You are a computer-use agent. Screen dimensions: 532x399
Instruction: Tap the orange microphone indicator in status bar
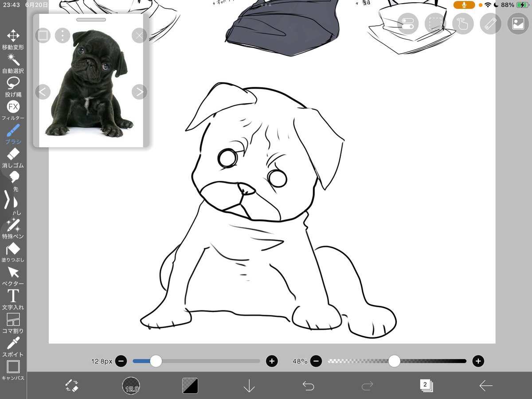(x=464, y=5)
